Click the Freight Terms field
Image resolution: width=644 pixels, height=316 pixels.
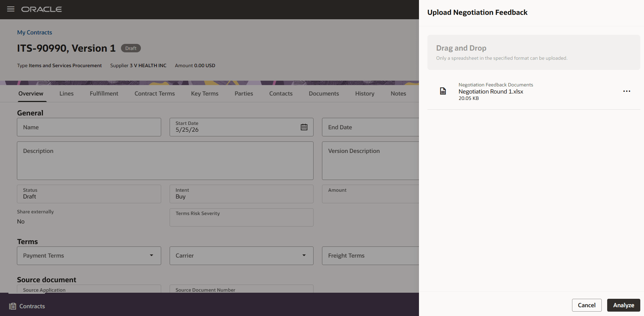(370, 256)
